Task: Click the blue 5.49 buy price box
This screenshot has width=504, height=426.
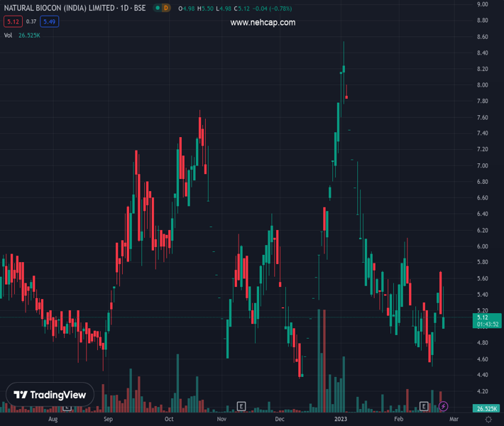Action: [x=49, y=21]
